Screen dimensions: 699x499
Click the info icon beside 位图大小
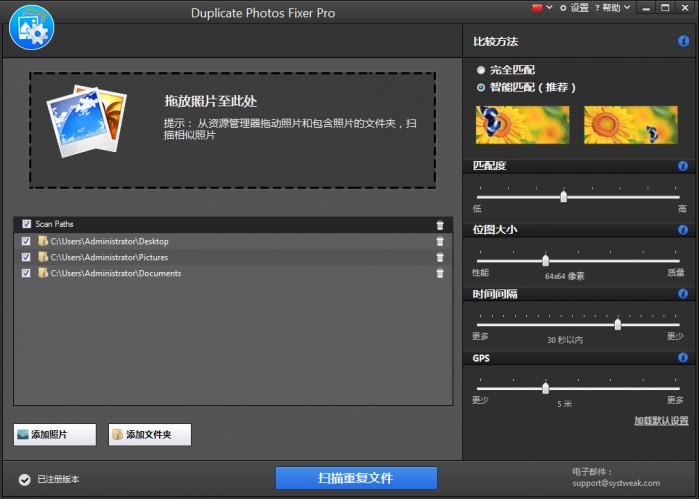point(683,230)
